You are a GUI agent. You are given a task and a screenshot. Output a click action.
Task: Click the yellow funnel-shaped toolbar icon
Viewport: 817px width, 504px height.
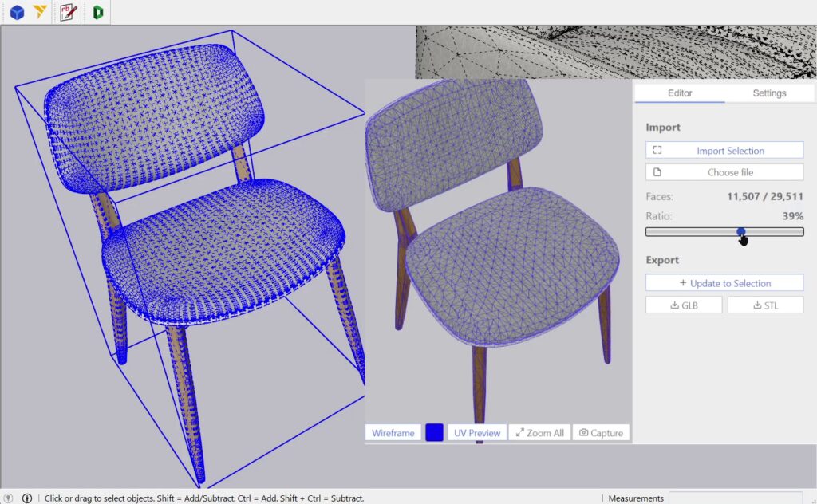tap(40, 11)
